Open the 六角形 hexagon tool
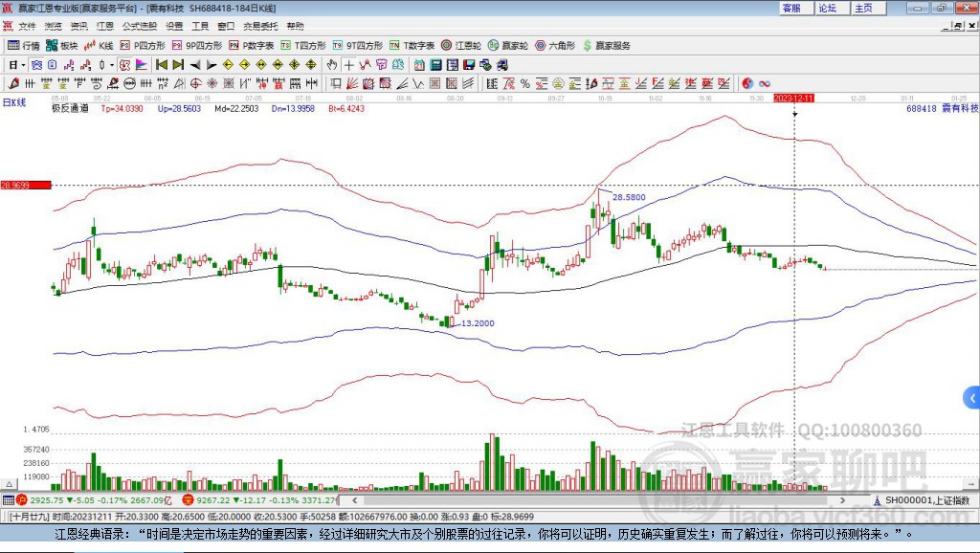 tap(555, 46)
